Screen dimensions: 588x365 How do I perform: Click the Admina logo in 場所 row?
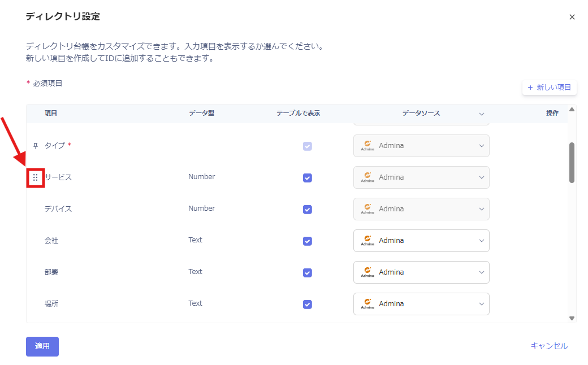[x=367, y=304]
